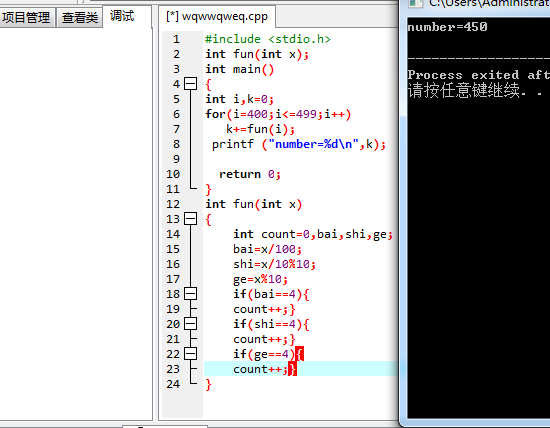The height and width of the screenshot is (428, 550).
Task: Collapse the main function fold on line 4
Action: 190,84
